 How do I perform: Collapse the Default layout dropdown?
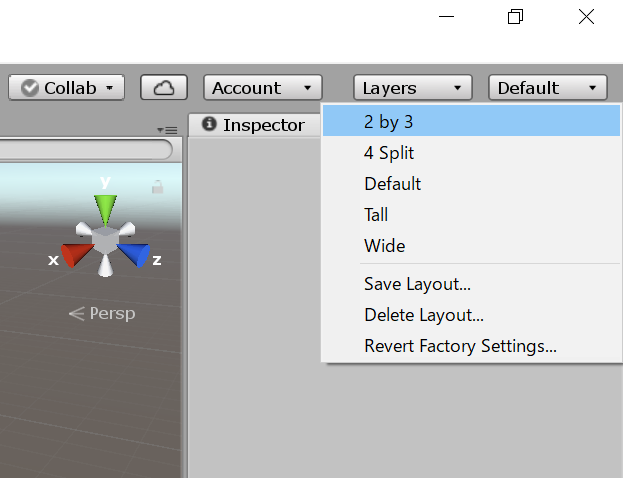click(548, 88)
